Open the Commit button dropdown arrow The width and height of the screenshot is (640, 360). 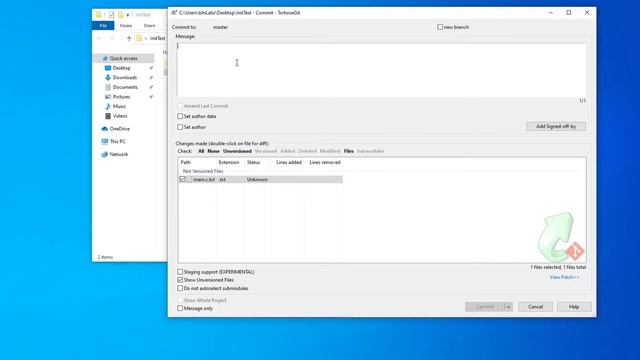[508, 307]
